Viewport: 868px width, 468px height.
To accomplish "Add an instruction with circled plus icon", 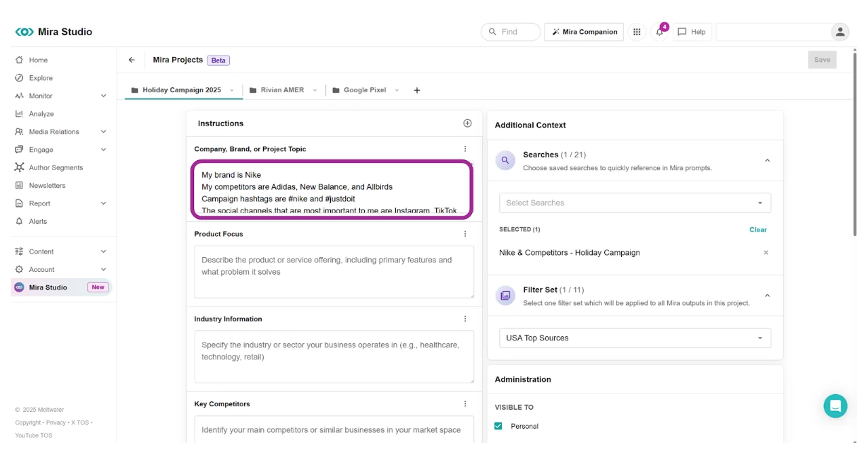I will click(467, 123).
